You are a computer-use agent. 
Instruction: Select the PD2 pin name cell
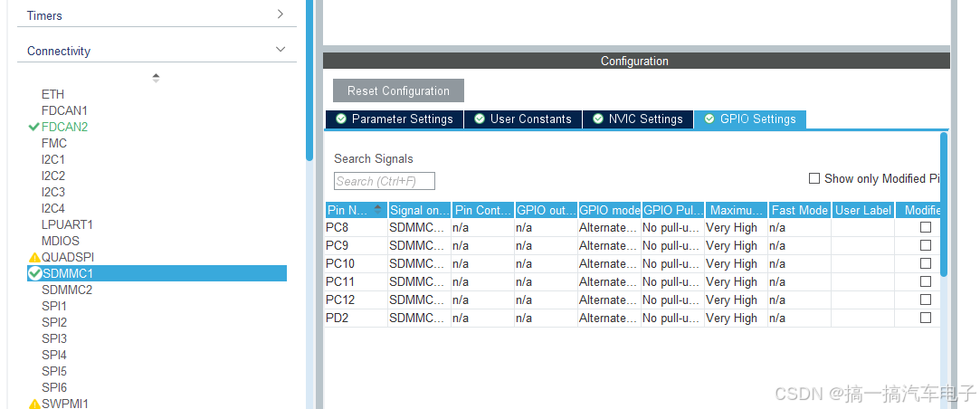pos(357,318)
